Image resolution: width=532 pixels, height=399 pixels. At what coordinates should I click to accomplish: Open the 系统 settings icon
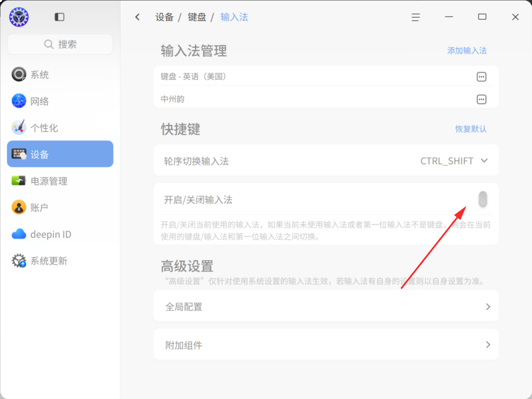tap(19, 74)
